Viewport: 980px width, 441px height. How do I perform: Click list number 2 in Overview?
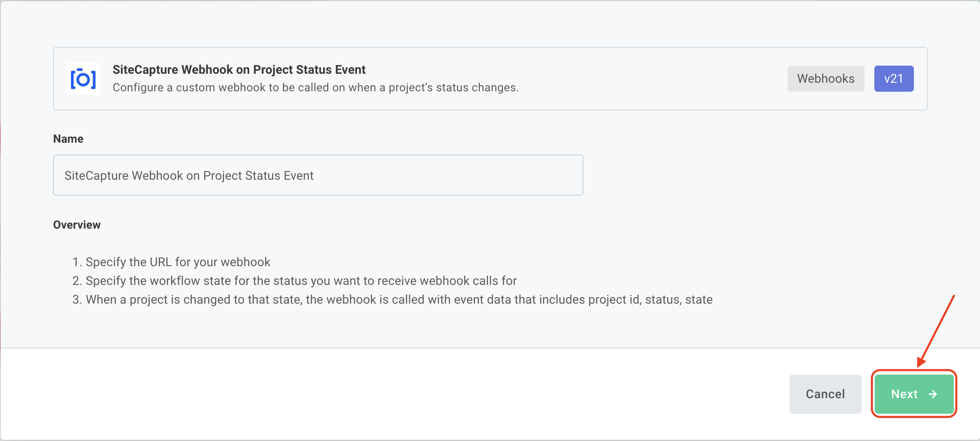tap(77, 281)
